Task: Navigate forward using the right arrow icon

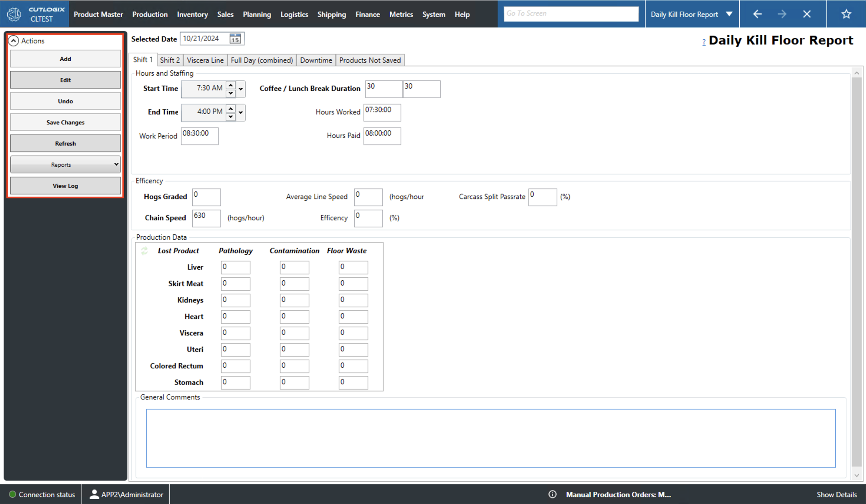Action: pos(782,14)
